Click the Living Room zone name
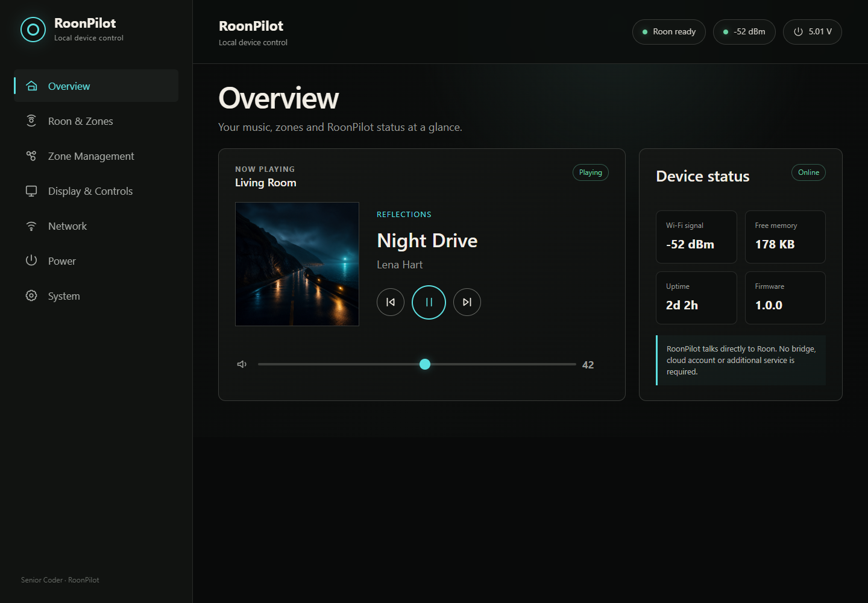868x603 pixels. pos(266,183)
